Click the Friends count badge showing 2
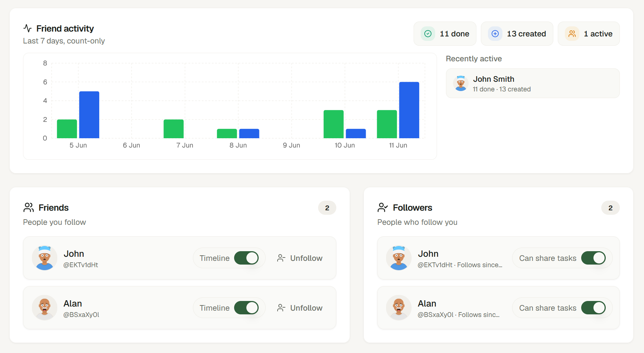Viewport: 644px width, 353px height. click(x=327, y=208)
